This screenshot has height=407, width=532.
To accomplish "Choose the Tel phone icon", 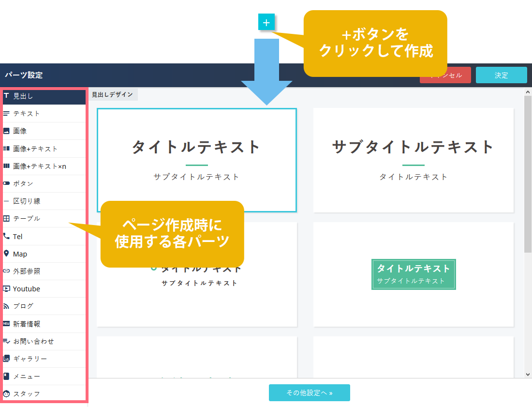I will coord(6,236).
